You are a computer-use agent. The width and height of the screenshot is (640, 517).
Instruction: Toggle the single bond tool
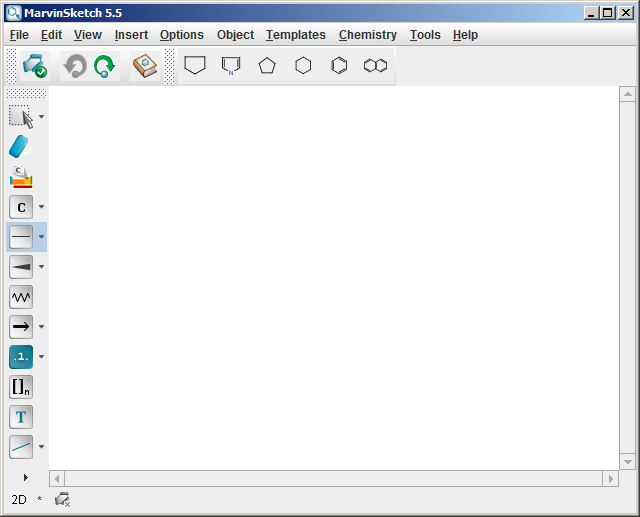tap(20, 237)
